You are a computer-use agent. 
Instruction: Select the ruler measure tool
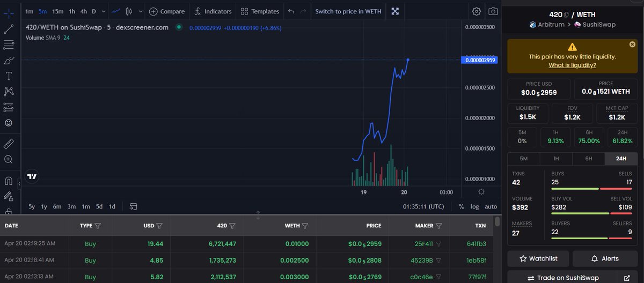9,144
